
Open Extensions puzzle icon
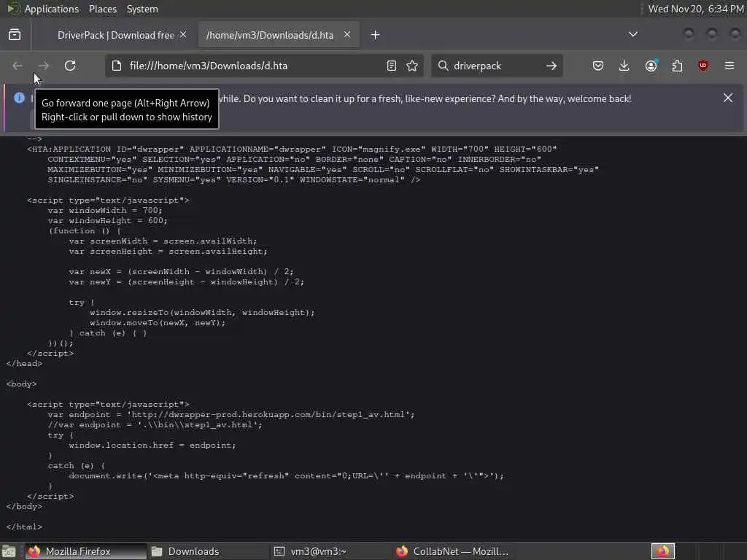click(x=677, y=66)
